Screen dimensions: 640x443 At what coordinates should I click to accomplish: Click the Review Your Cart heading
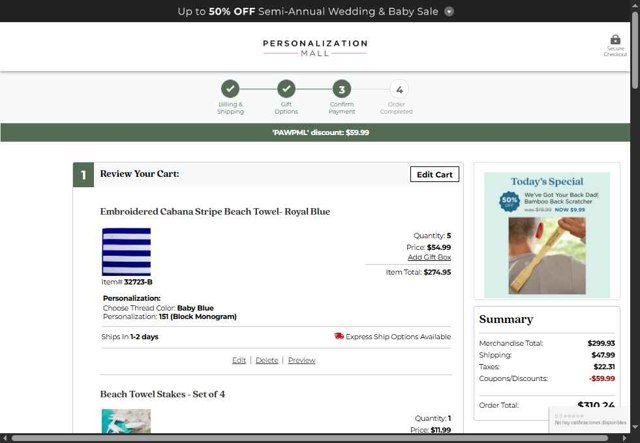[x=140, y=174]
